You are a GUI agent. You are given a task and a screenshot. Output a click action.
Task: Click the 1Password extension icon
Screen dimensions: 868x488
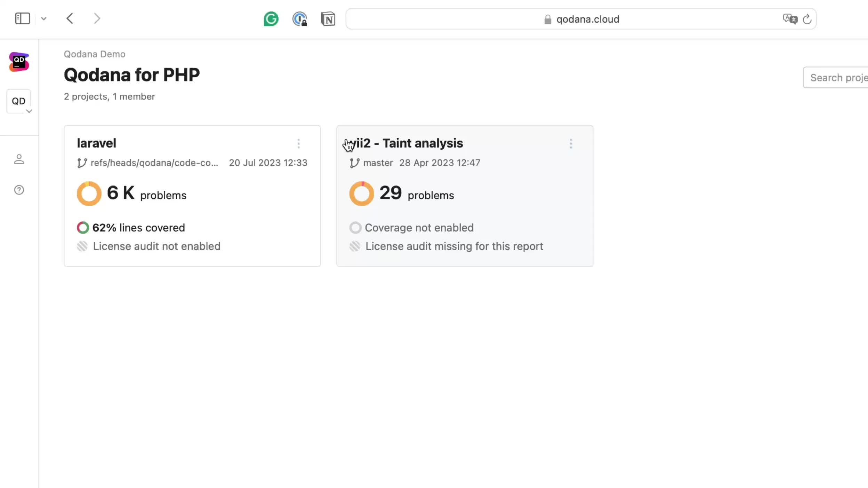tap(299, 19)
